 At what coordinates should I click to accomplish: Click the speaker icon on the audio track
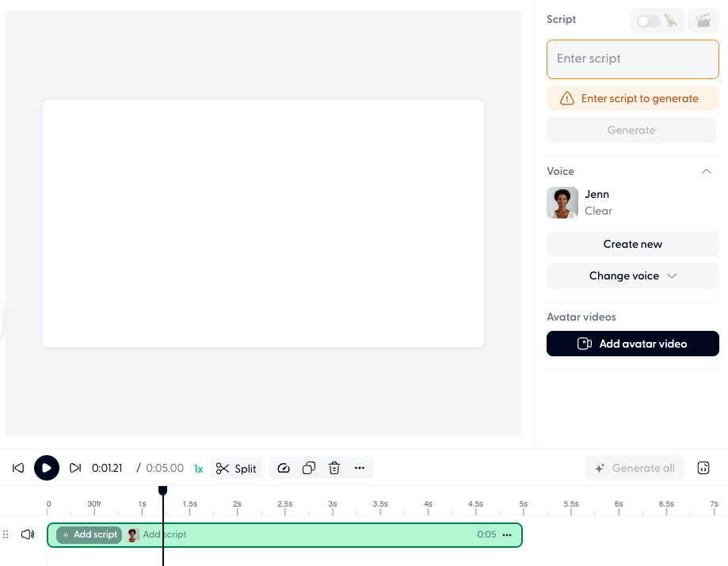coord(27,534)
